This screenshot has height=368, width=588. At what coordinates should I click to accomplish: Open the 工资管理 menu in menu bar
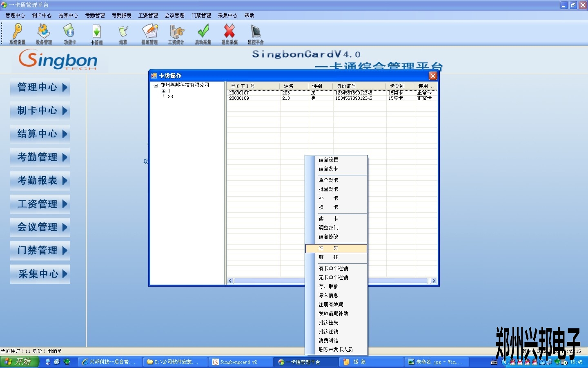[148, 16]
